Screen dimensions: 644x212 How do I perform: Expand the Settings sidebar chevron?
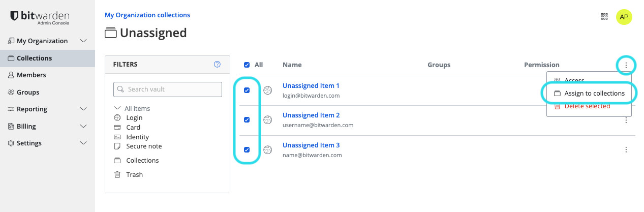[x=84, y=143]
